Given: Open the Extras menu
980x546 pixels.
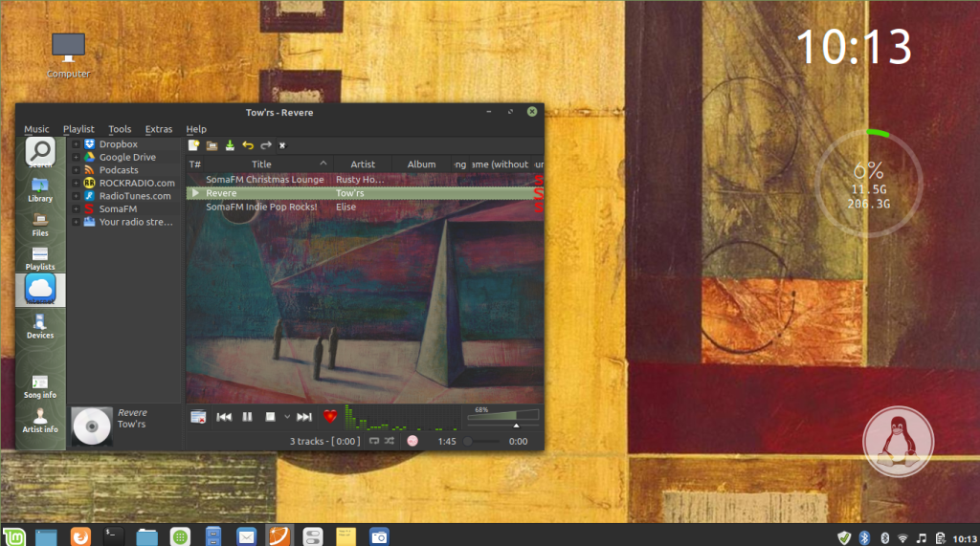Looking at the screenshot, I should tap(159, 129).
